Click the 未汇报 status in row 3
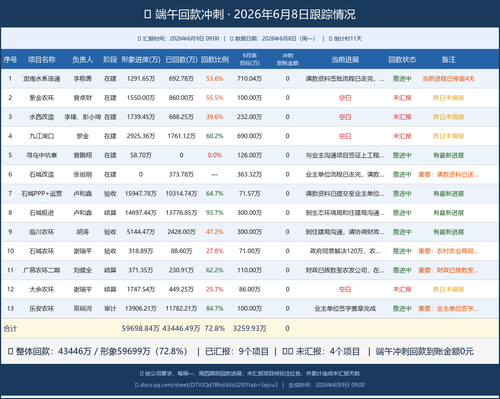The width and height of the screenshot is (500, 399). pos(402,117)
